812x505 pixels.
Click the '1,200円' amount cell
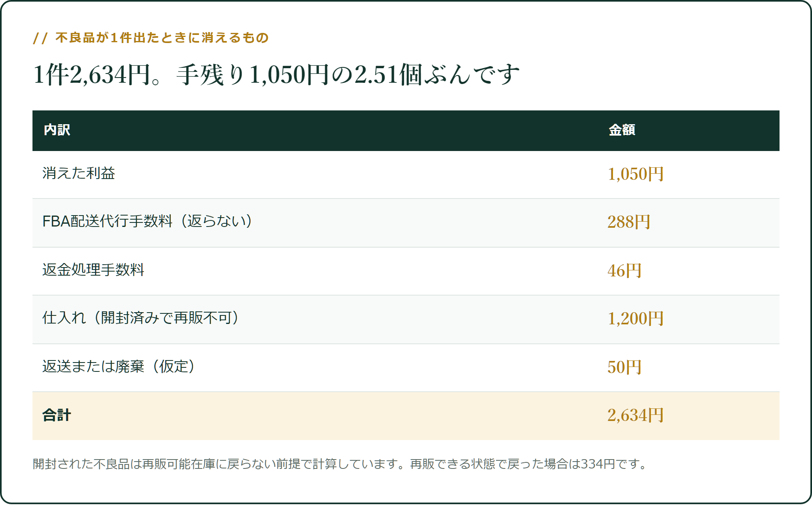[635, 319]
